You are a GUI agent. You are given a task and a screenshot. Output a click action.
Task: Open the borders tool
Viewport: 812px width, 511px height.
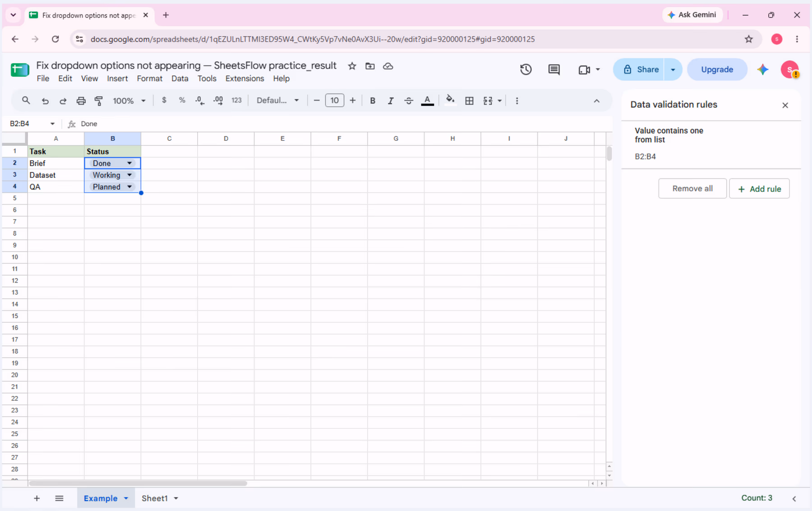[469, 101]
